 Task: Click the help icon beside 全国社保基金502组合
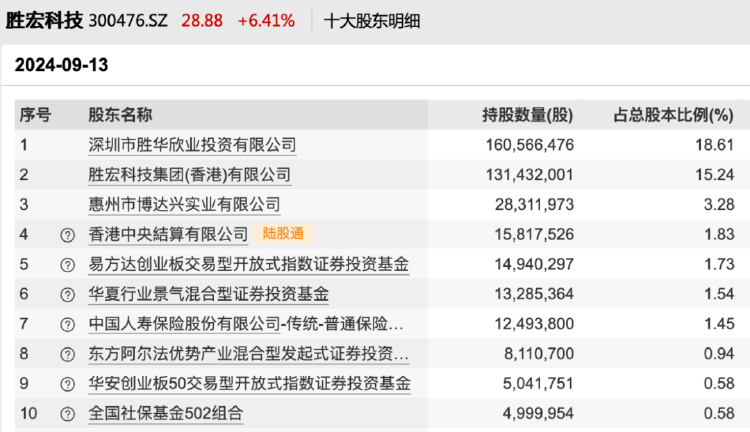[x=67, y=414]
